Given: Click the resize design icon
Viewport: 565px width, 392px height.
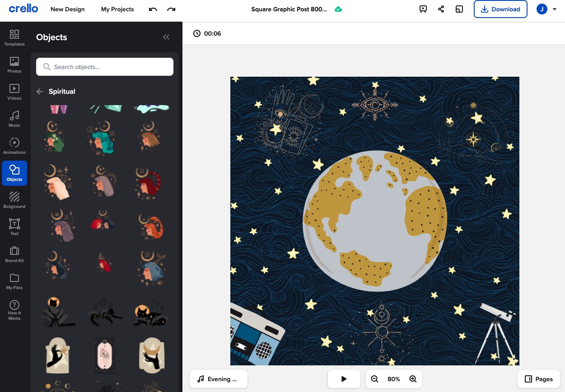Looking at the screenshot, I should [459, 9].
